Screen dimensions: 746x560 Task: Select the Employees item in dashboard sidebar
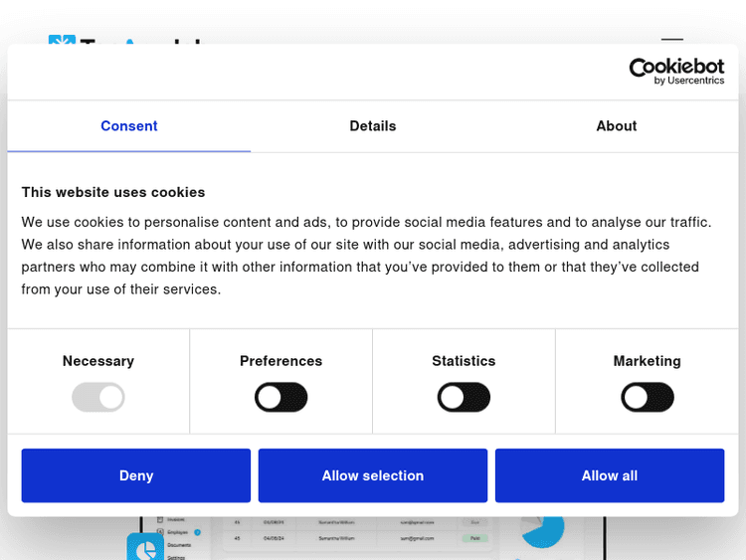179,532
